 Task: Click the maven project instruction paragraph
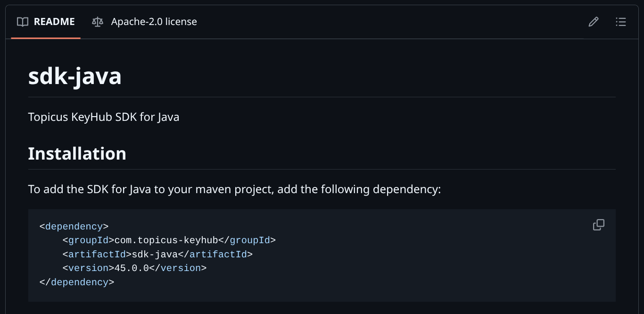234,189
